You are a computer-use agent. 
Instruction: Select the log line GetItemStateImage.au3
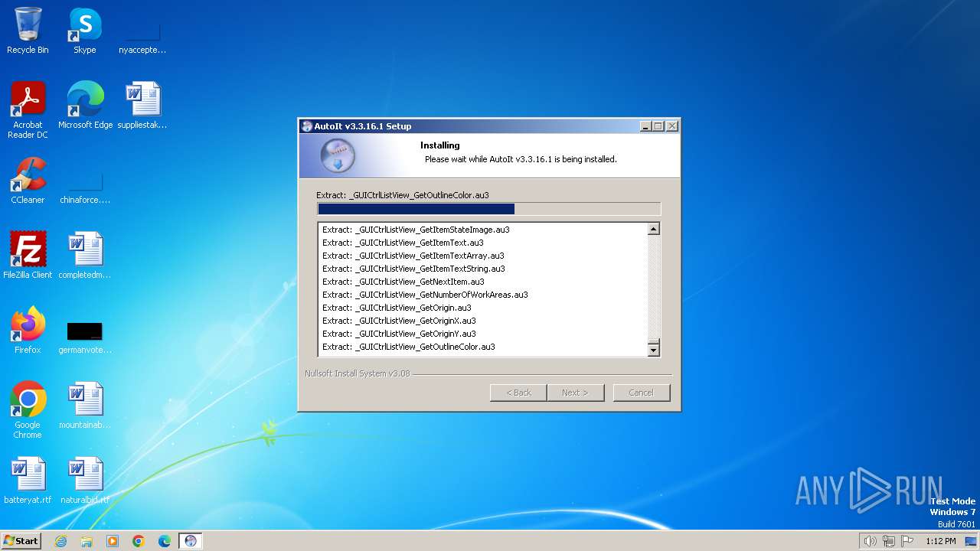point(416,230)
